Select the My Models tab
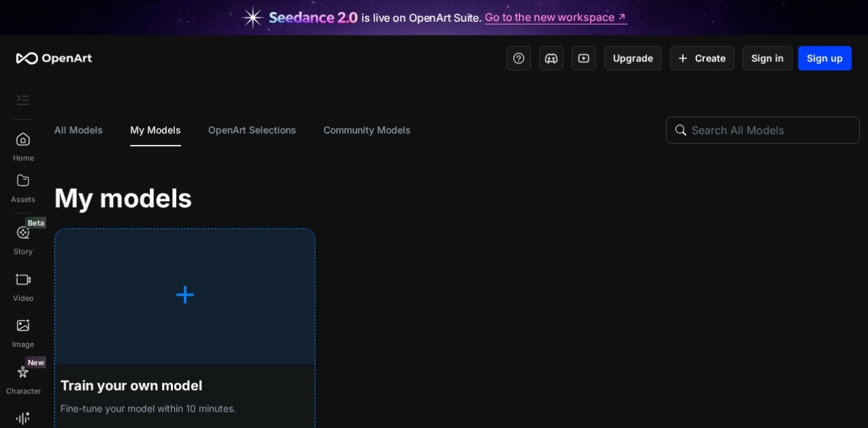This screenshot has height=428, width=868. [155, 130]
